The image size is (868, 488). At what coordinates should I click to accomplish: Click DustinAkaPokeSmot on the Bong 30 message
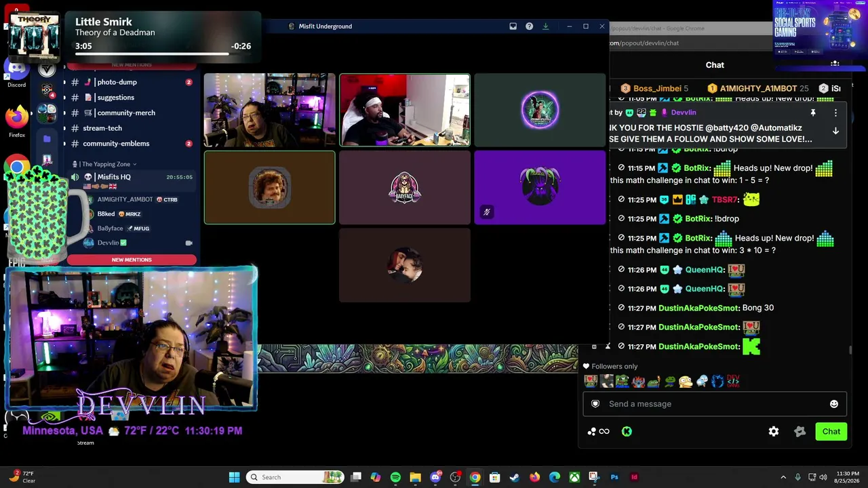[x=698, y=308]
